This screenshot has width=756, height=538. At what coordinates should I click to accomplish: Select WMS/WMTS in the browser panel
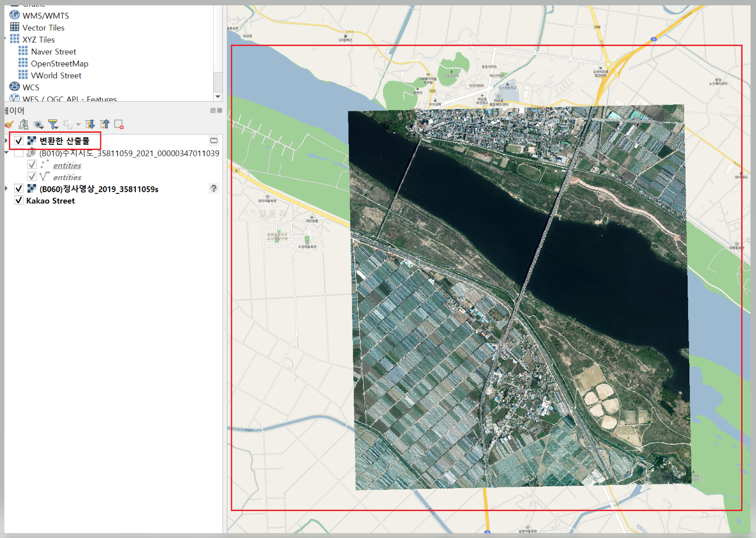click(45, 16)
